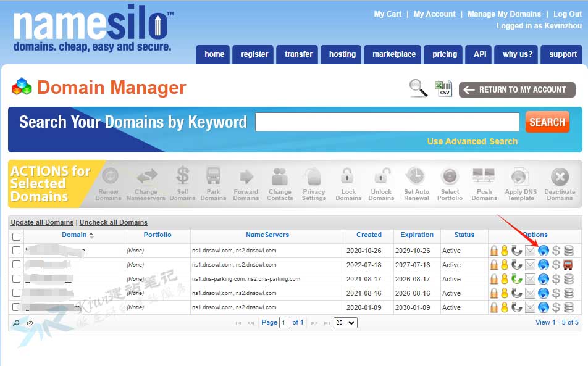Sort by the Portfolio column header

[157, 235]
